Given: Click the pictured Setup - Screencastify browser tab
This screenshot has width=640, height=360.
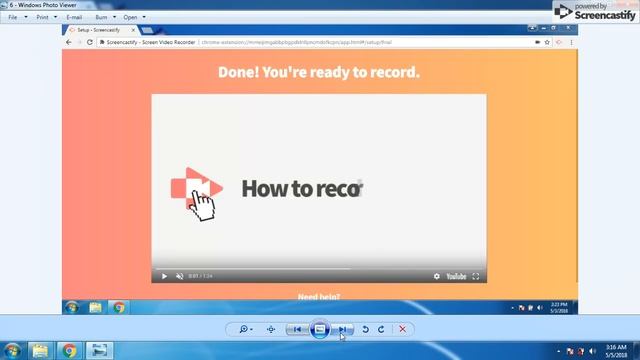Looking at the screenshot, I should click(x=101, y=30).
